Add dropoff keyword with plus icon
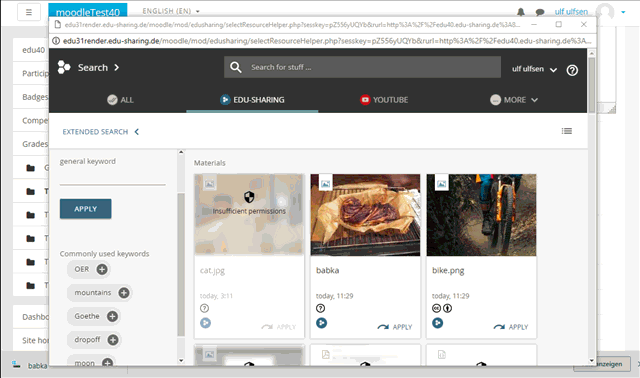640x378 pixels. click(x=113, y=340)
